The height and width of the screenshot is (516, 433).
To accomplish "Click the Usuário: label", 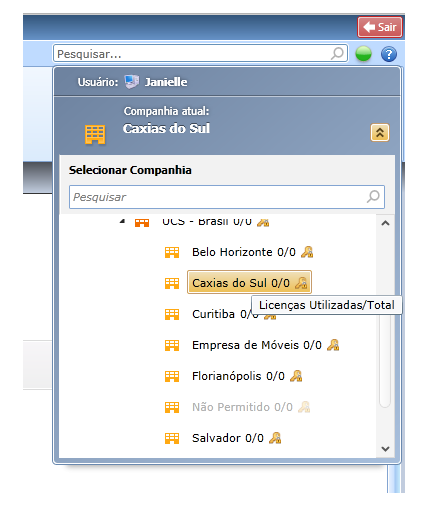I will tap(98, 82).
